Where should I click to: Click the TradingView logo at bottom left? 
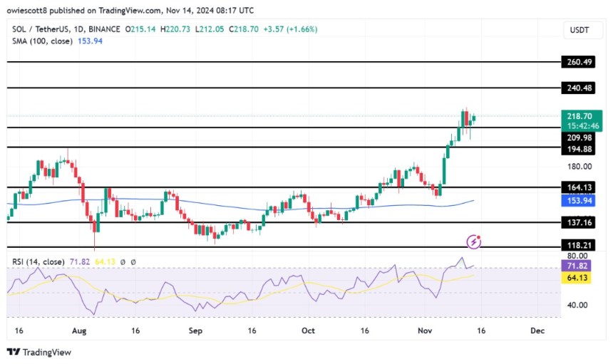click(x=39, y=352)
